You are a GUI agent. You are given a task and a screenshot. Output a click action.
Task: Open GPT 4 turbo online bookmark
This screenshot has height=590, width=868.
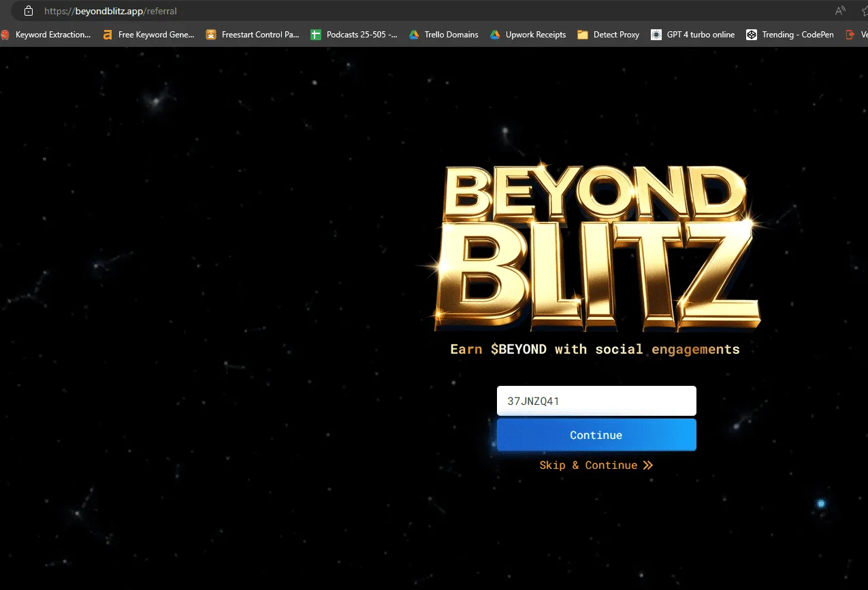693,35
